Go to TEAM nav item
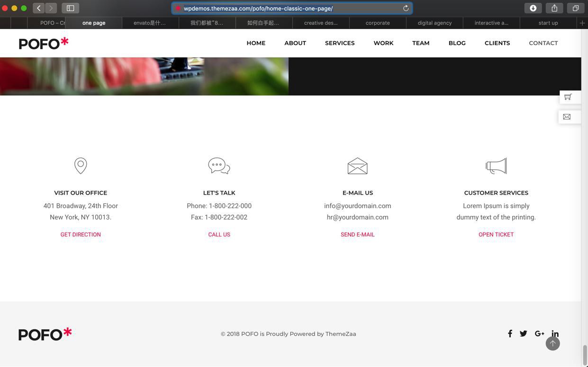 421,43
